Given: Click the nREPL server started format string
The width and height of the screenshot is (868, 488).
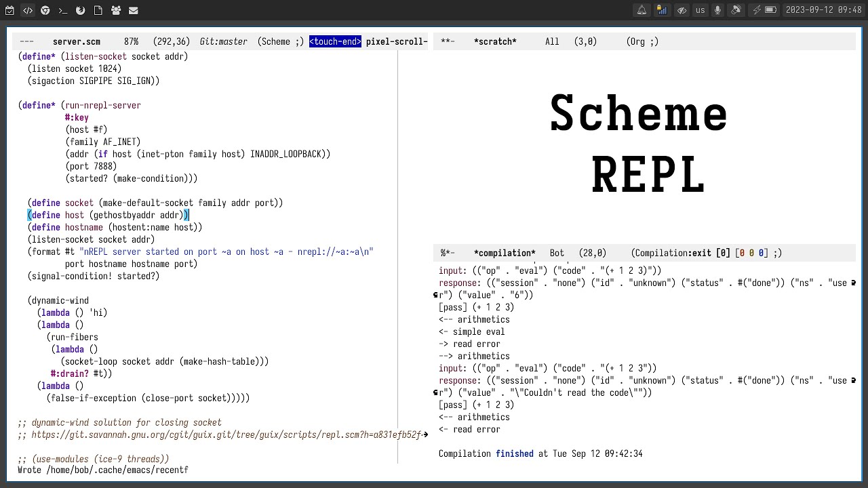Looking at the screenshot, I should 226,252.
